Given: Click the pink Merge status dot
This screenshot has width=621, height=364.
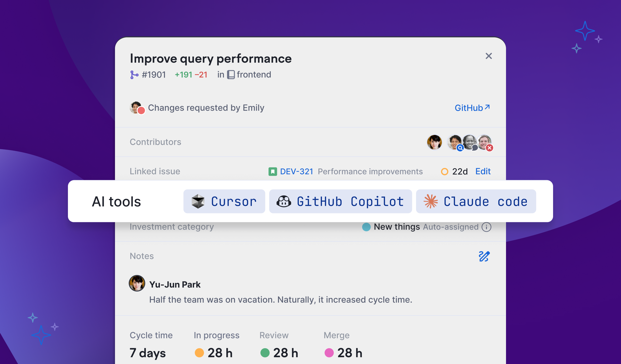Looking at the screenshot, I should point(329,353).
